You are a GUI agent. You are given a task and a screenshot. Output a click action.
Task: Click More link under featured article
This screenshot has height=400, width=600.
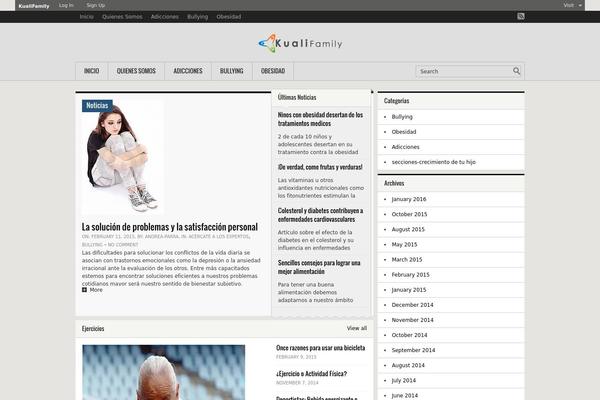[x=96, y=290]
